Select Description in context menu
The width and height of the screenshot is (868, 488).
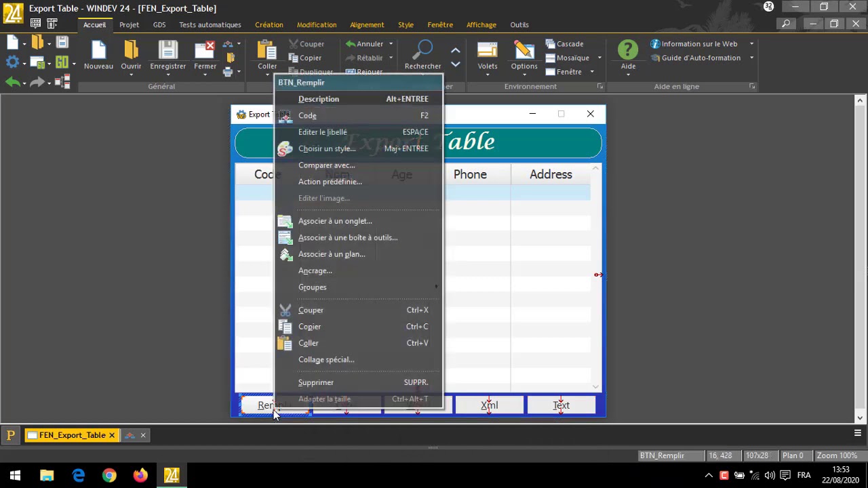[358, 99]
